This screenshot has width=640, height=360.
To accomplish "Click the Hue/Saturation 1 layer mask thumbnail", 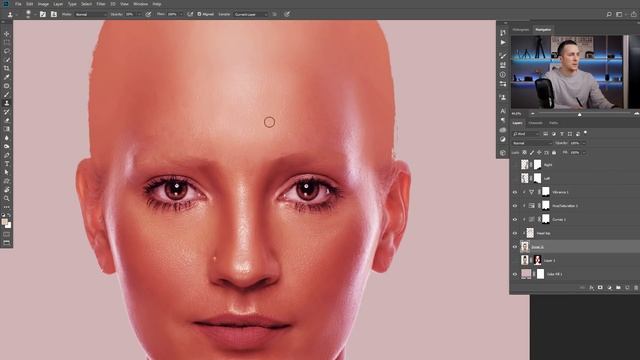I will [546, 206].
